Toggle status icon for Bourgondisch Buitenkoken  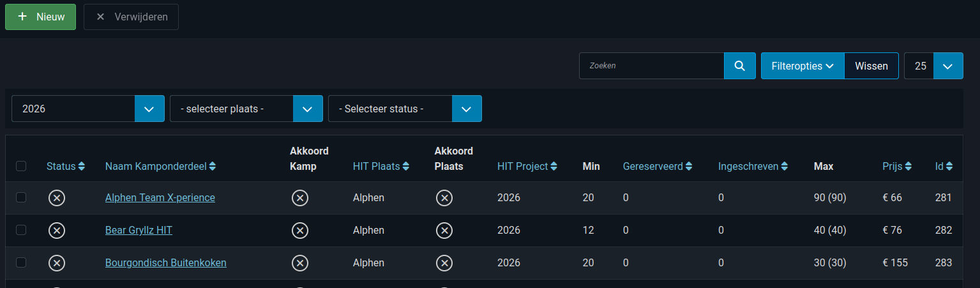57,263
